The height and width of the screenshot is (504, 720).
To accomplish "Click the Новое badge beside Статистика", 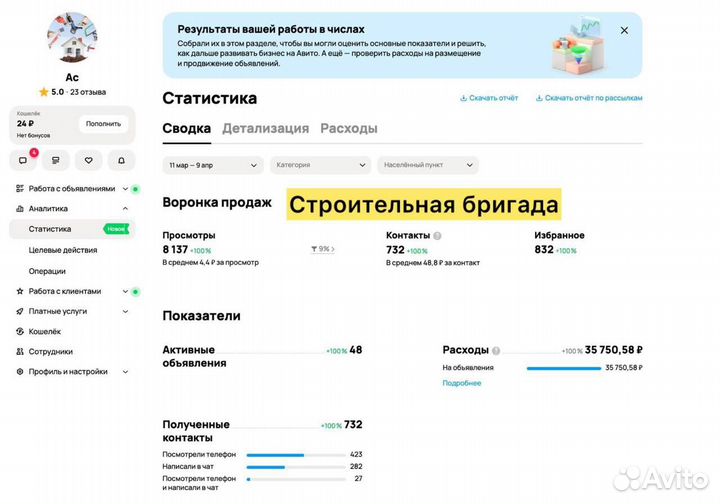I will pyautogui.click(x=116, y=229).
